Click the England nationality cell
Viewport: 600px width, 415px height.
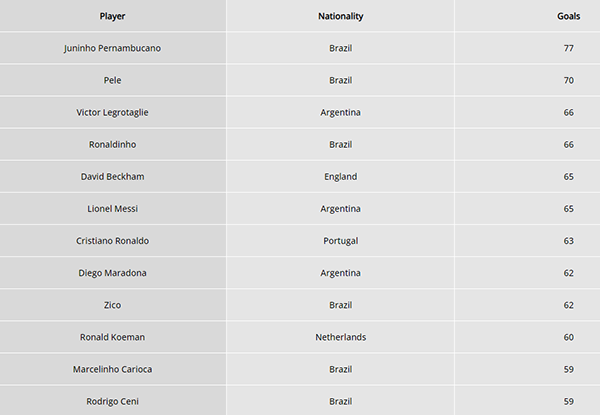click(340, 176)
